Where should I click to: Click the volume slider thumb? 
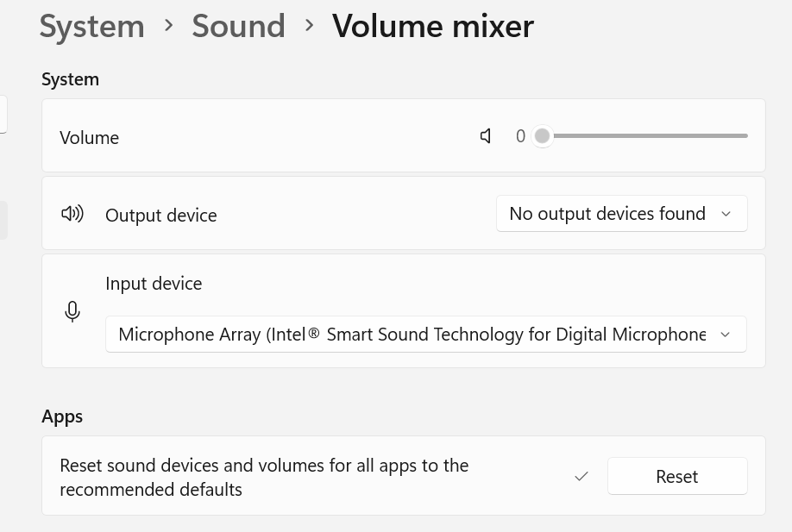[542, 135]
